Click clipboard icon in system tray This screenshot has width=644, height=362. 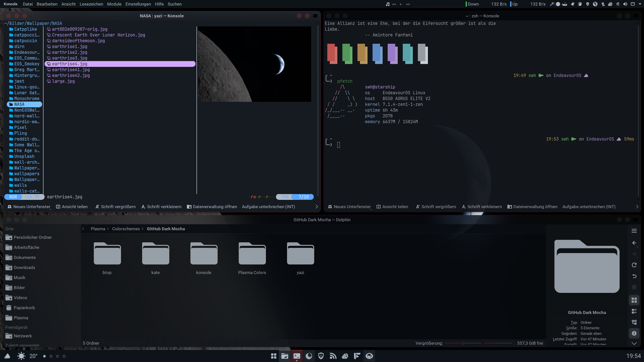click(x=580, y=4)
